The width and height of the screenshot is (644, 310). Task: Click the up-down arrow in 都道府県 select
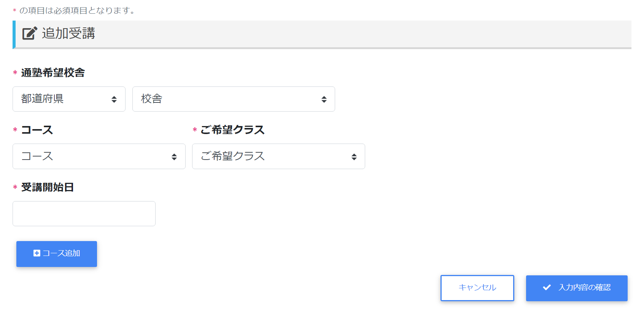[114, 99]
